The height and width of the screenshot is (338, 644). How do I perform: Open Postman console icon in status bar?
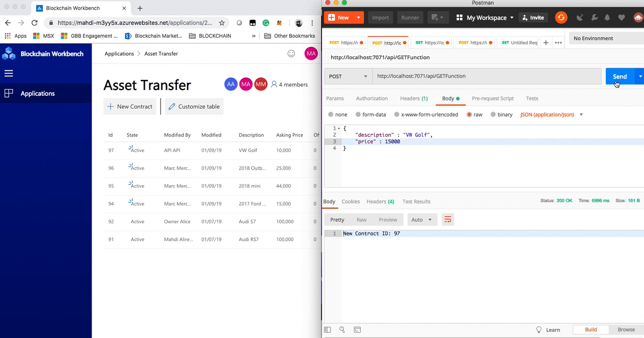[357, 330]
